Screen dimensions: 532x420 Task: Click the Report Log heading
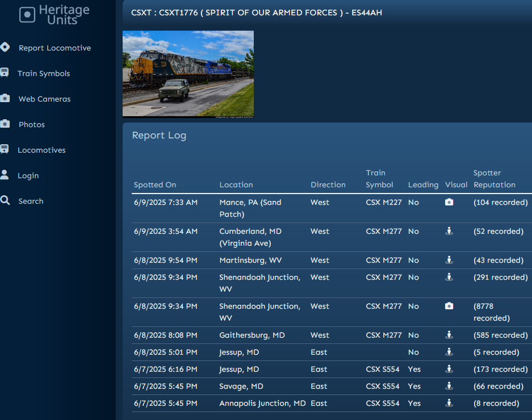point(159,135)
